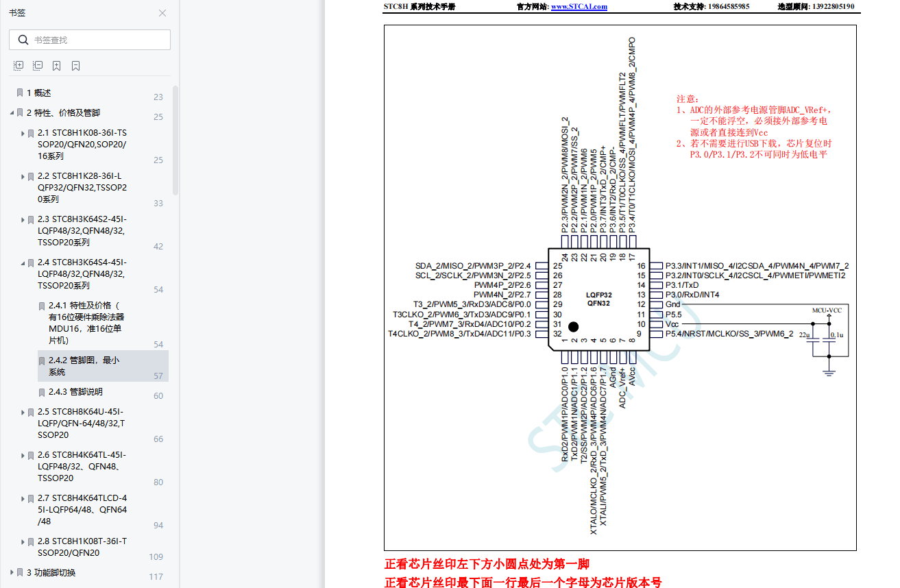Collapse the 2 特性、价格及管脚 section
This screenshot has height=588, width=900.
12,113
